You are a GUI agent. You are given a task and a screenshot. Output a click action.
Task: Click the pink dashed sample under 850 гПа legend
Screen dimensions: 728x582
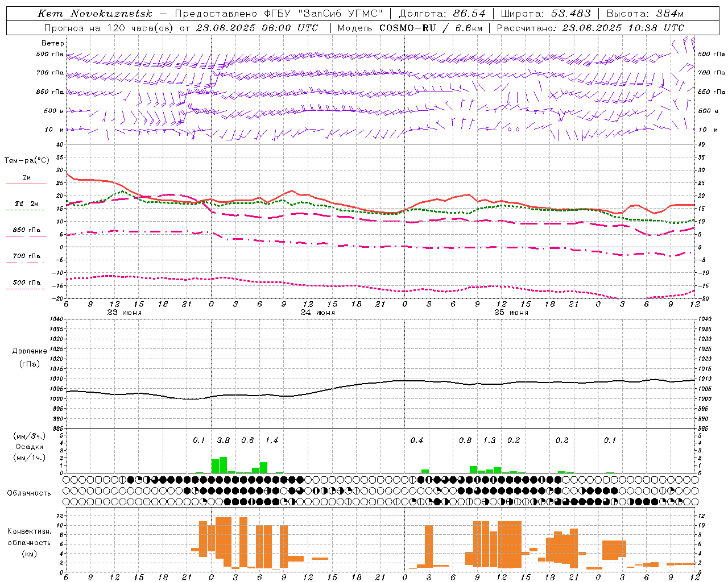[26, 236]
